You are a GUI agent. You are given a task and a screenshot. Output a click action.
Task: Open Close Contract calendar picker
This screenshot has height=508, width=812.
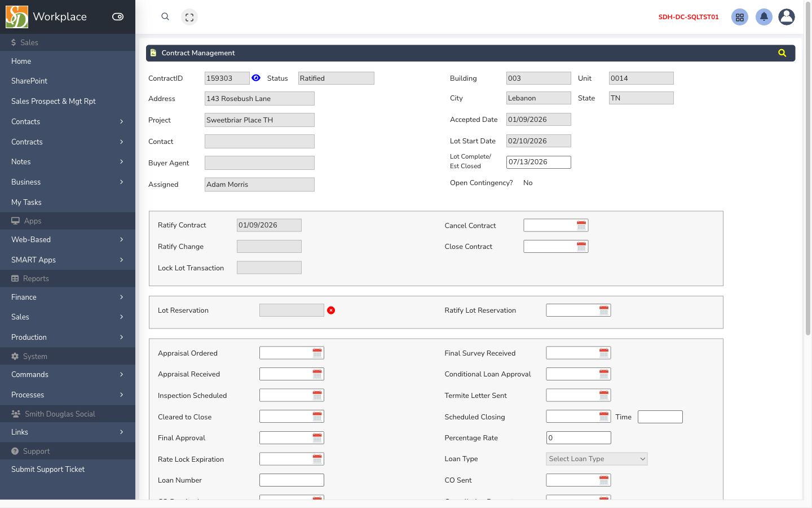point(581,247)
